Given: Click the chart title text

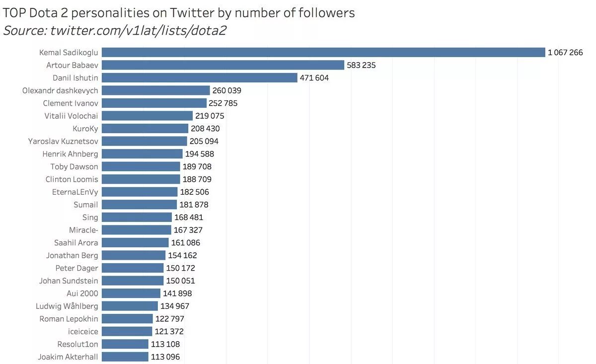Looking at the screenshot, I should (x=179, y=12).
